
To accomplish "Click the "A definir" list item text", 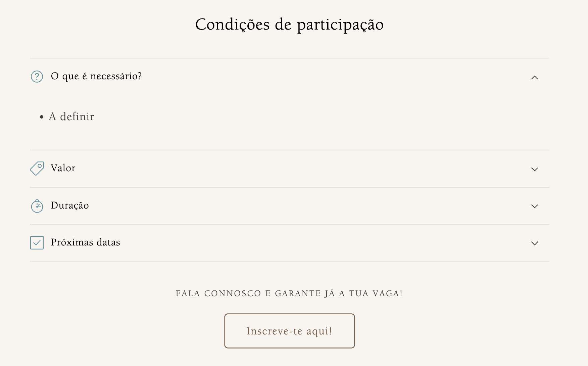I will click(x=71, y=117).
